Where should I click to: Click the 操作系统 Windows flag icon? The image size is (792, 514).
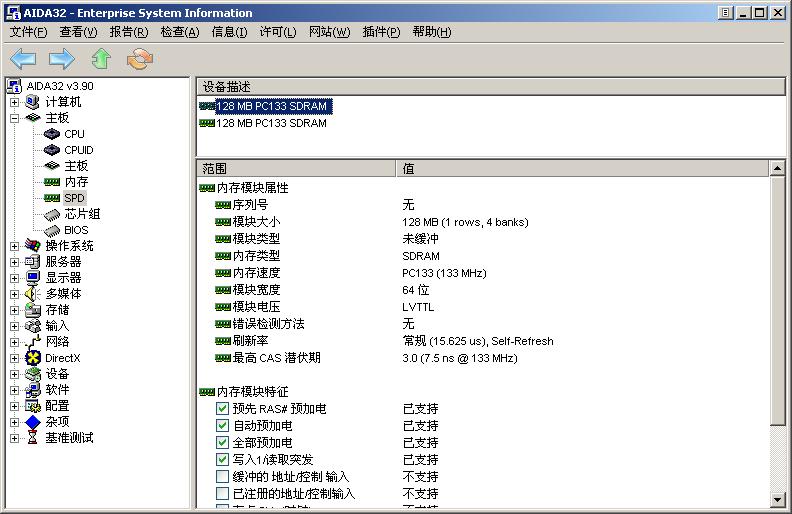32,246
